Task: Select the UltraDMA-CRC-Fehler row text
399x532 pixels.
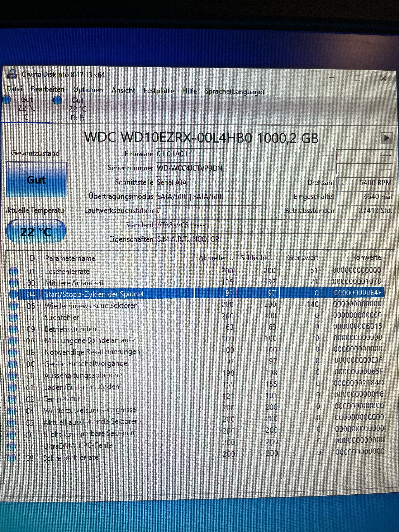Action: click(x=79, y=445)
